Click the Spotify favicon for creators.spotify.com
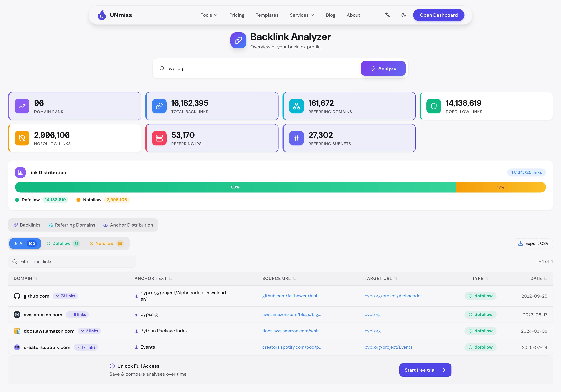The image size is (561, 392). (17, 347)
